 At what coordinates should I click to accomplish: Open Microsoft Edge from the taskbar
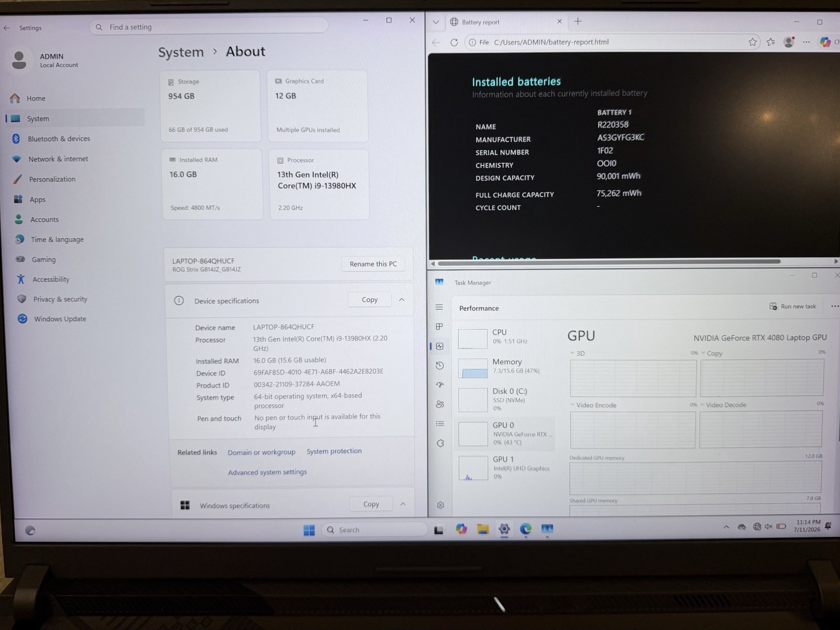pyautogui.click(x=526, y=529)
